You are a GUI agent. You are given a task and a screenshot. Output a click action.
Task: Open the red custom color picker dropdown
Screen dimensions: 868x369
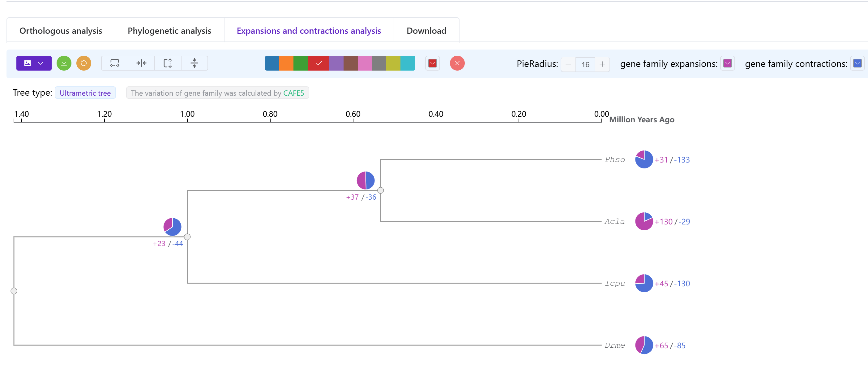432,63
